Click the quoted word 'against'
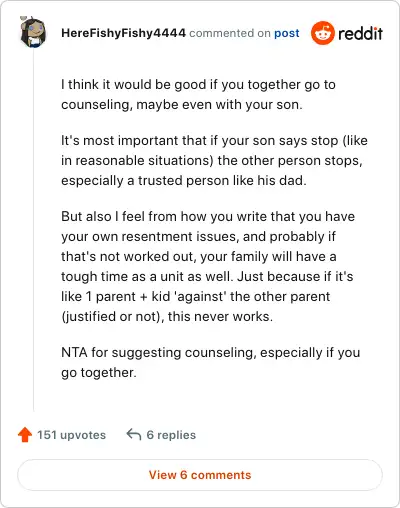The image size is (400, 508). click(200, 296)
